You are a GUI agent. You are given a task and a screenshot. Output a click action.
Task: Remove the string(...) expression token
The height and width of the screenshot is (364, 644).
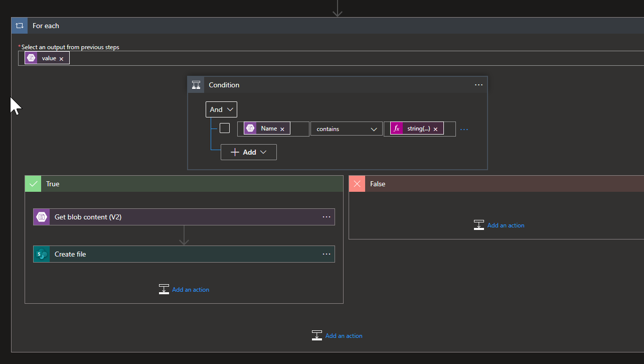pyautogui.click(x=435, y=129)
